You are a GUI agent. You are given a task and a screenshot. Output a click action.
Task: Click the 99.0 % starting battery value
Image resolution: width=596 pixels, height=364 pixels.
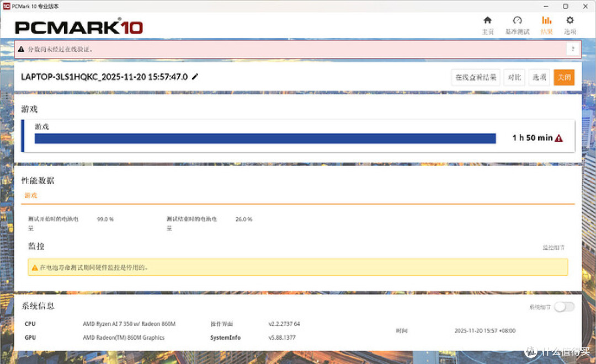[x=105, y=220]
